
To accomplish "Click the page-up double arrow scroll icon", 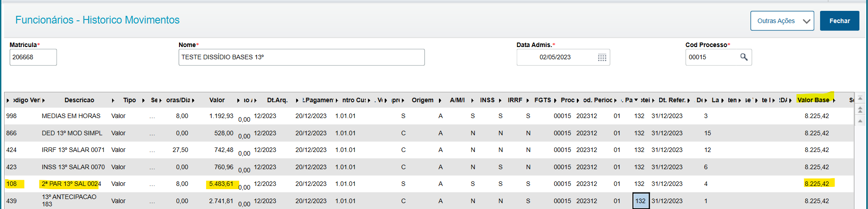I will click(x=860, y=109).
